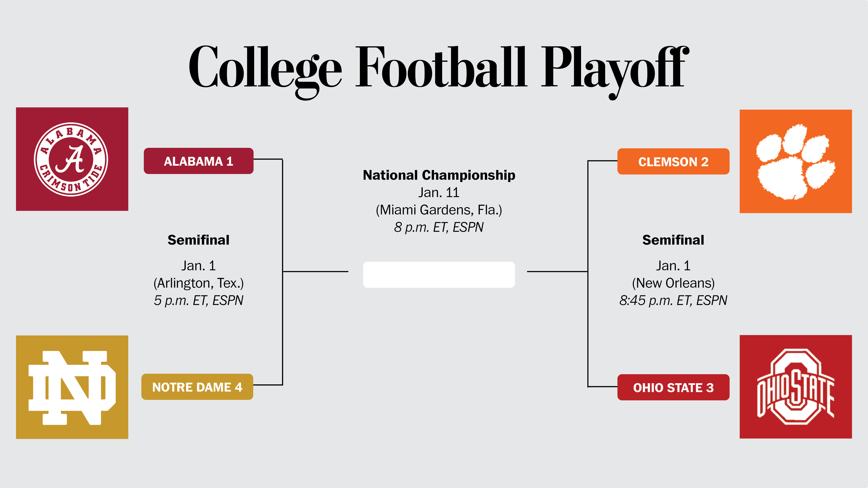868x488 pixels.
Task: Click the Notre Dame ND logo
Action: [72, 387]
